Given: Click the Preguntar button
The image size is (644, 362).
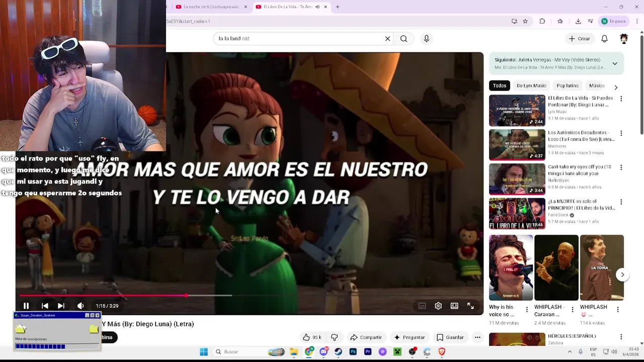Looking at the screenshot, I should click(409, 337).
